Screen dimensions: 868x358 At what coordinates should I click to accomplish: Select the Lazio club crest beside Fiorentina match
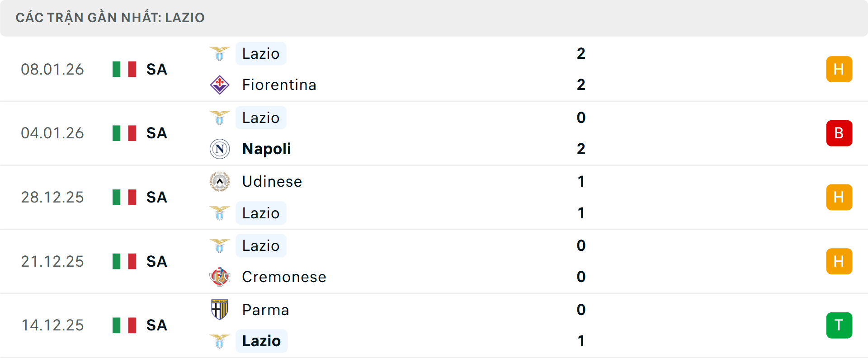click(220, 53)
